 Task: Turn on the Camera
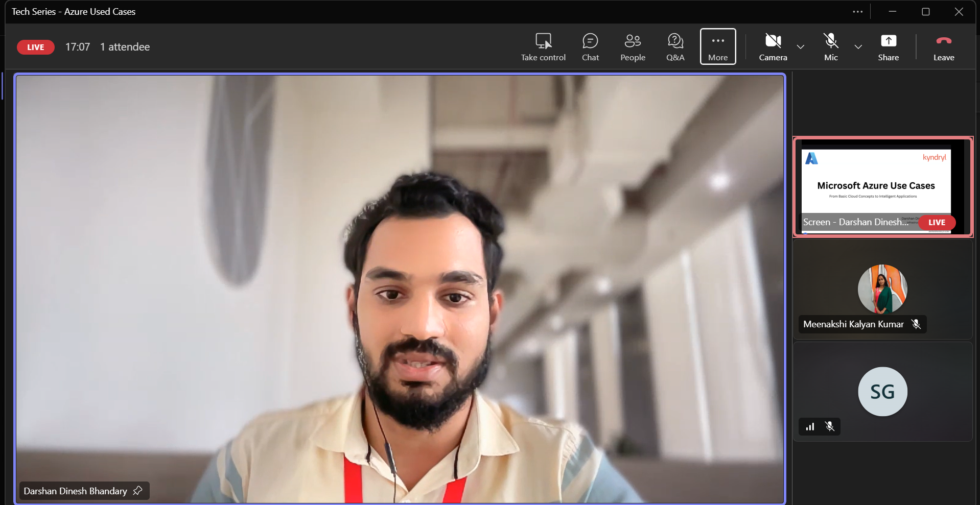pyautogui.click(x=773, y=47)
